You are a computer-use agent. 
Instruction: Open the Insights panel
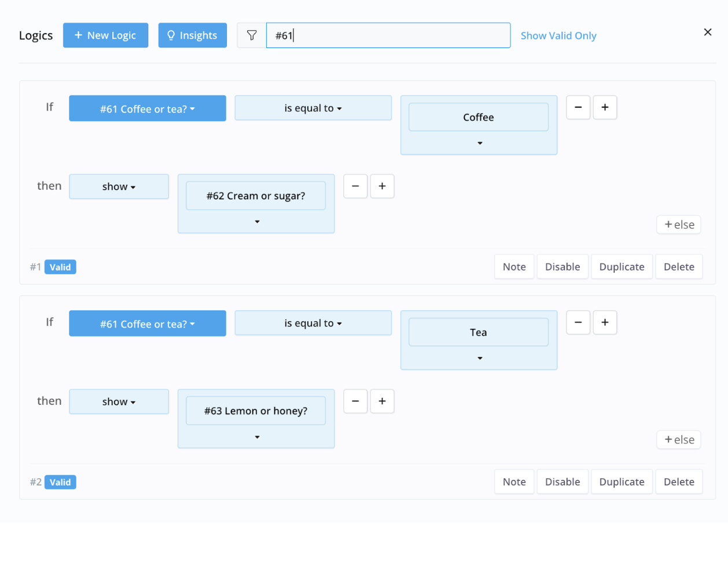pyautogui.click(x=192, y=35)
